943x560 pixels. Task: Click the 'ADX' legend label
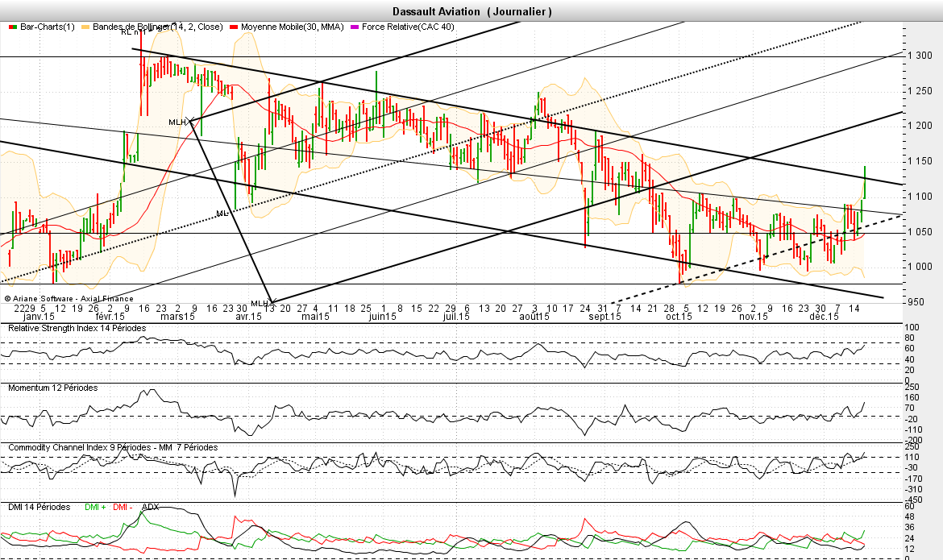(x=151, y=507)
